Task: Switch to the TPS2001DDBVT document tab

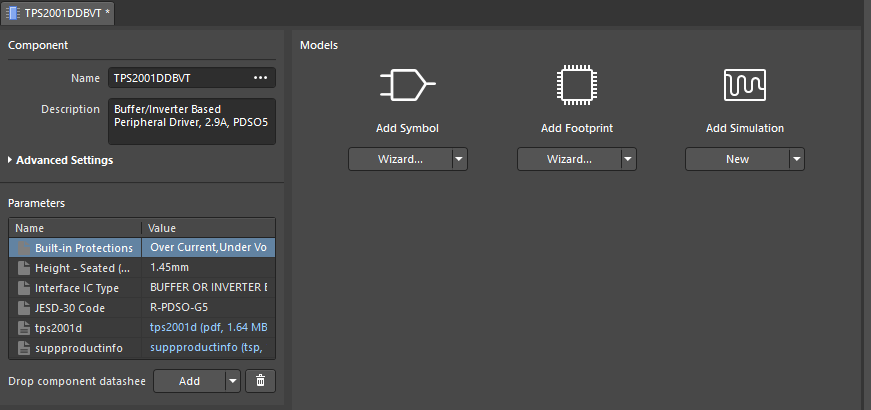Action: coord(58,13)
